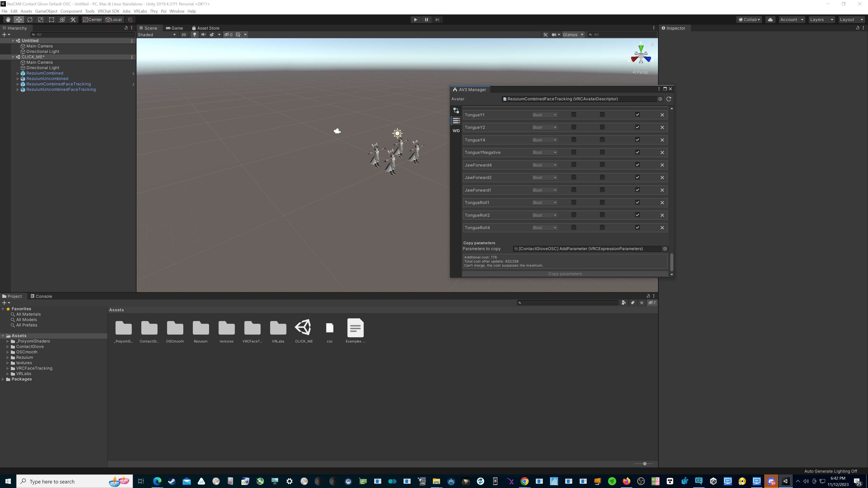Image resolution: width=868 pixels, height=488 pixels.
Task: Toggle TongueRoll4 default value checkbox
Action: (x=574, y=227)
